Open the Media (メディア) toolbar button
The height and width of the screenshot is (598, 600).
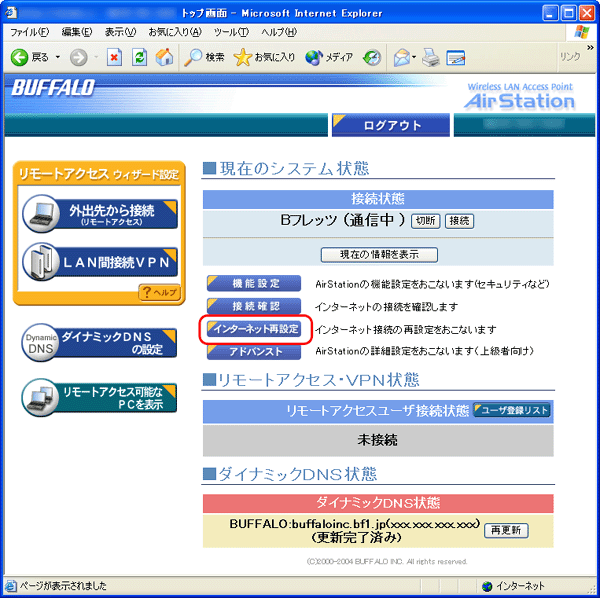coord(329,57)
